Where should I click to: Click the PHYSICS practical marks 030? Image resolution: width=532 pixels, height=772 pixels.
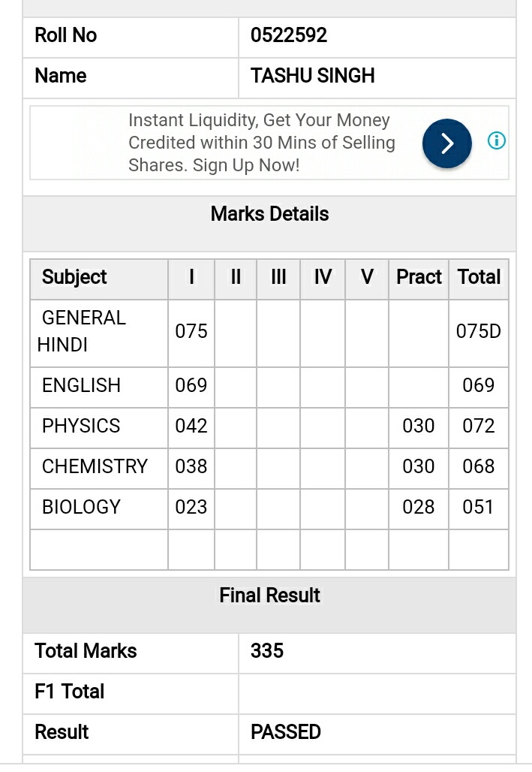(418, 426)
